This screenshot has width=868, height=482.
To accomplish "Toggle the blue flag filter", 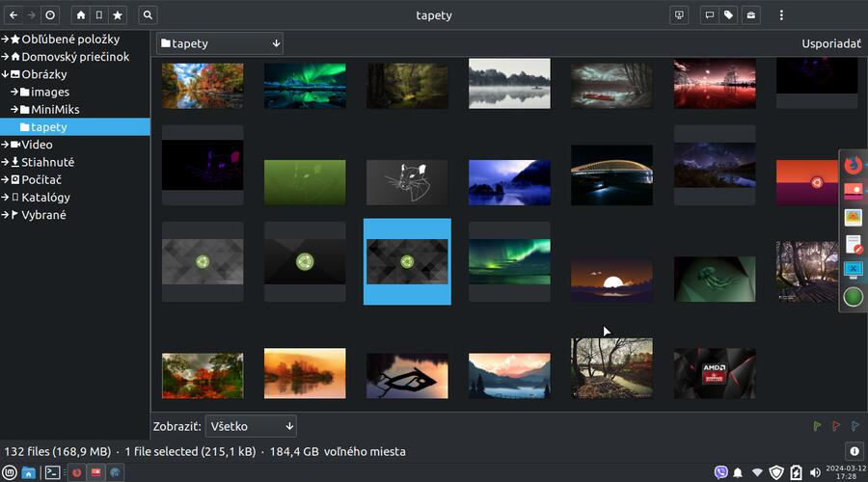I will [854, 426].
